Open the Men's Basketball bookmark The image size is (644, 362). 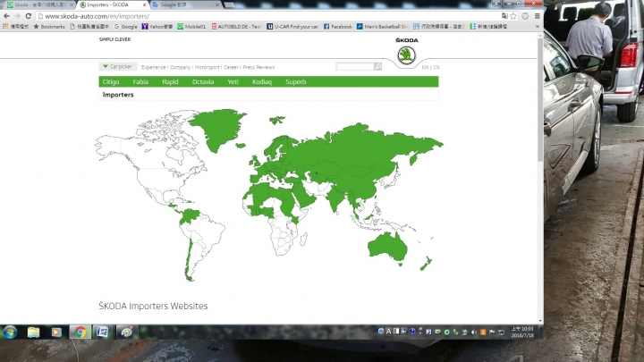tap(382, 26)
